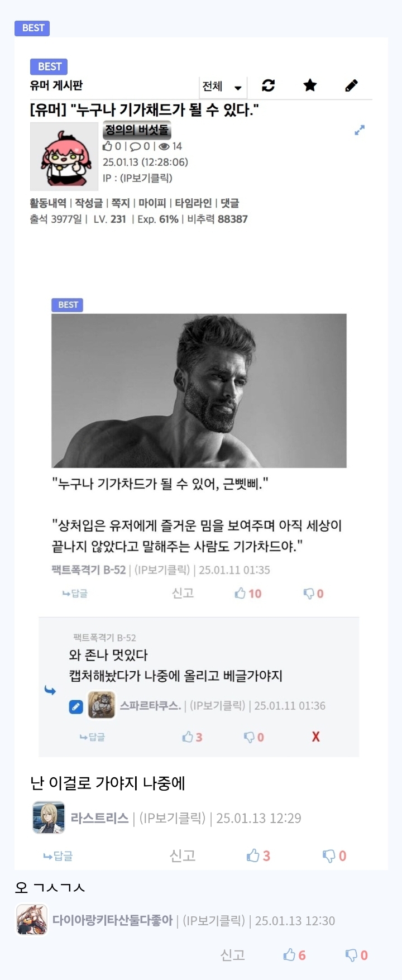Click the pink-haired author avatar
The height and width of the screenshot is (980, 402).
(x=64, y=157)
